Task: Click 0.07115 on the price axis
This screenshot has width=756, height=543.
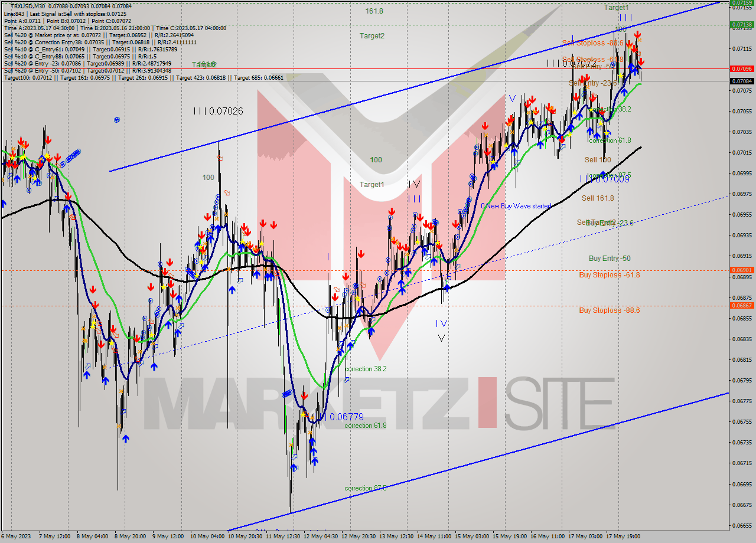Action: point(742,49)
